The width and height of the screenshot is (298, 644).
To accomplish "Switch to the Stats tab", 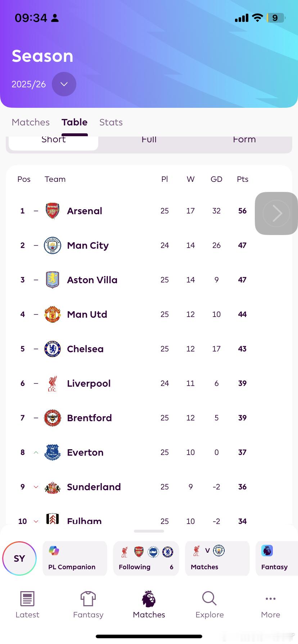I will pos(111,122).
